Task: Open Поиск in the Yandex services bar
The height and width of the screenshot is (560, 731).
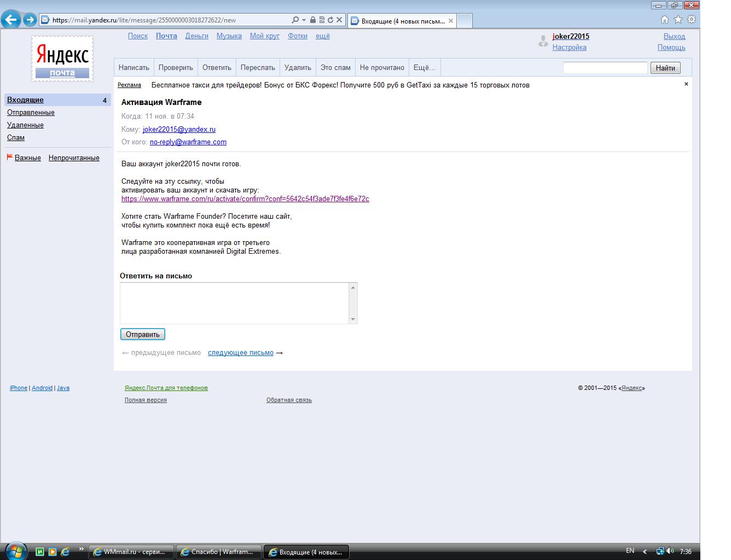Action: 138,36
